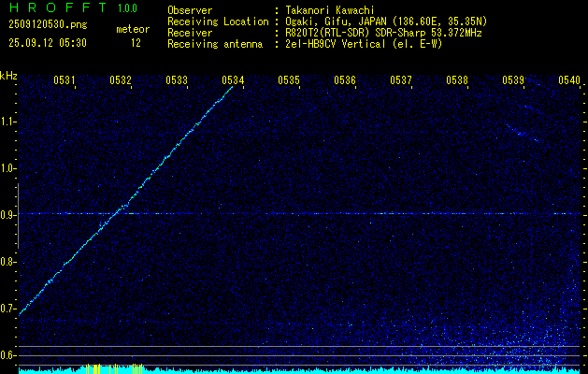Click time marker 0531
This screenshot has width=588, height=374.
pos(65,79)
